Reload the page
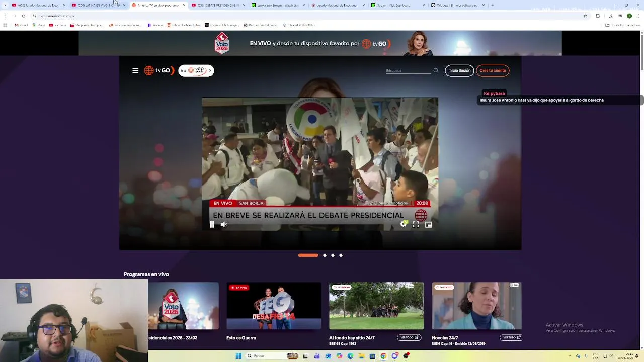The height and width of the screenshot is (362, 644). [24, 16]
